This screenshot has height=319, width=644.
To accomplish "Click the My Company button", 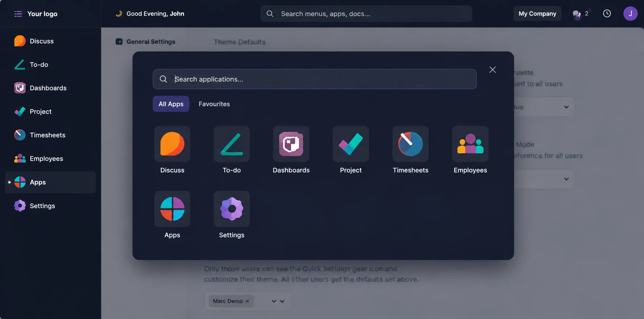I will [537, 14].
